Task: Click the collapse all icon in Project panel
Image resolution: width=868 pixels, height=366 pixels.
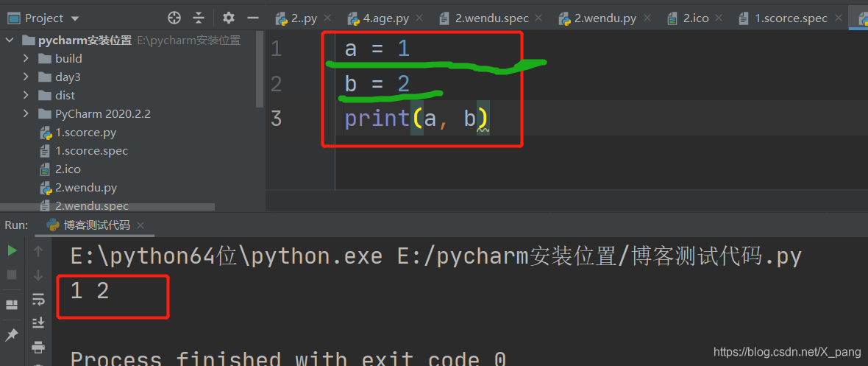Action: click(199, 18)
